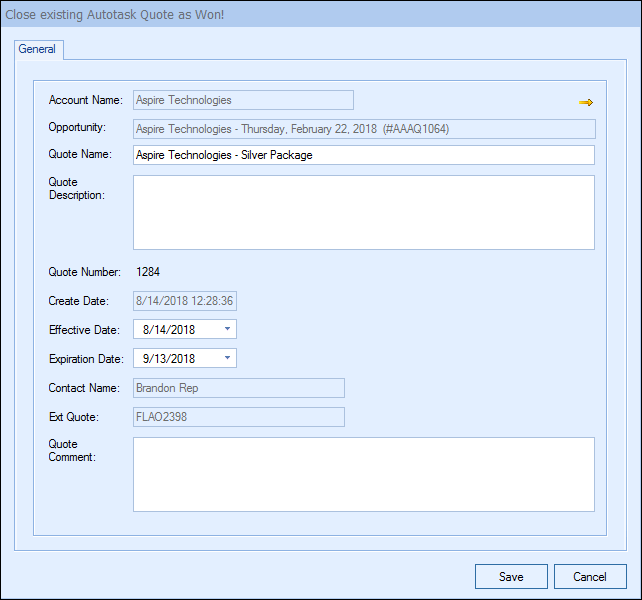Click inside the Quote Comment text area

coord(364,474)
